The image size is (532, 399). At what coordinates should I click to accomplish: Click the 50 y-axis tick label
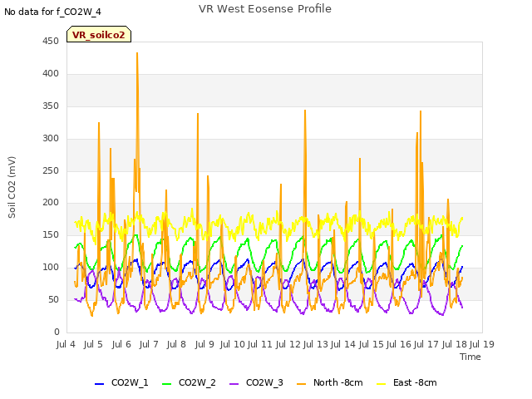pos(53,299)
